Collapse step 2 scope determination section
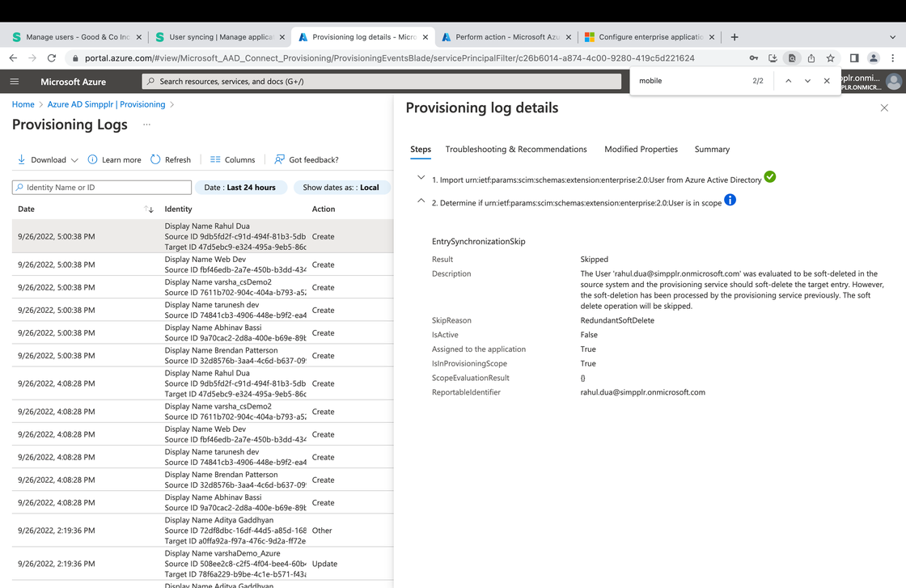The height and width of the screenshot is (588, 906). 421,200
